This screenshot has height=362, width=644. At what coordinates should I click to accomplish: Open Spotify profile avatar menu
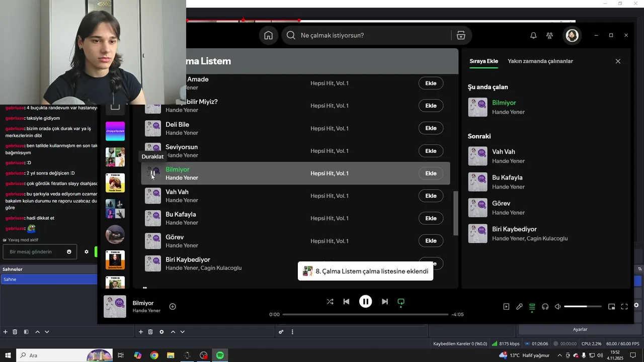[572, 35]
